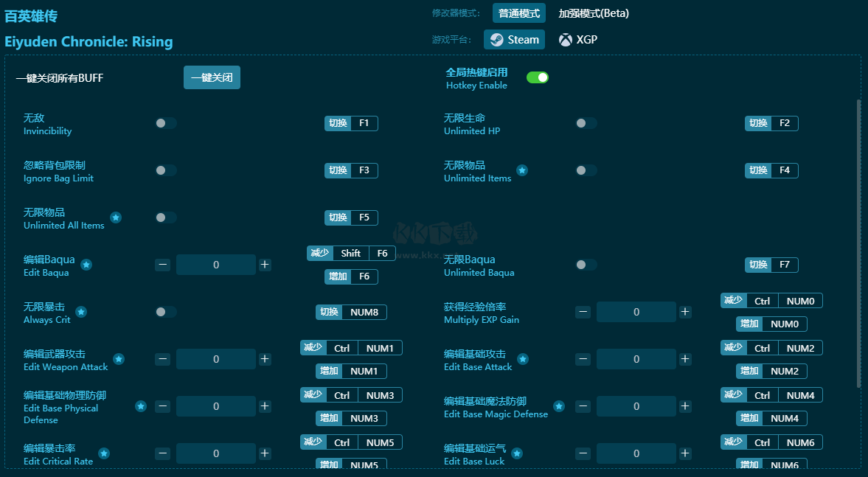Click plus icon for Edit Base Attack
Screen dimensions: 868x477
[x=685, y=359]
